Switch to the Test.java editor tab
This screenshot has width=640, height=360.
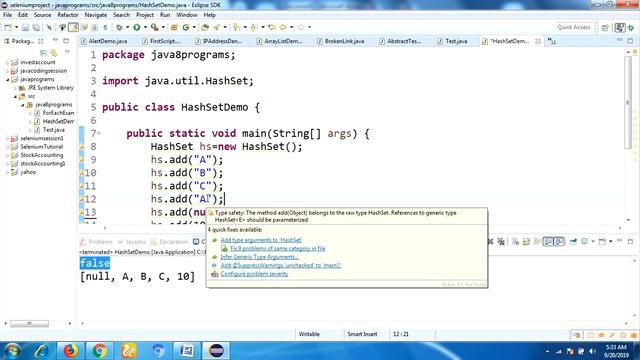coord(452,41)
